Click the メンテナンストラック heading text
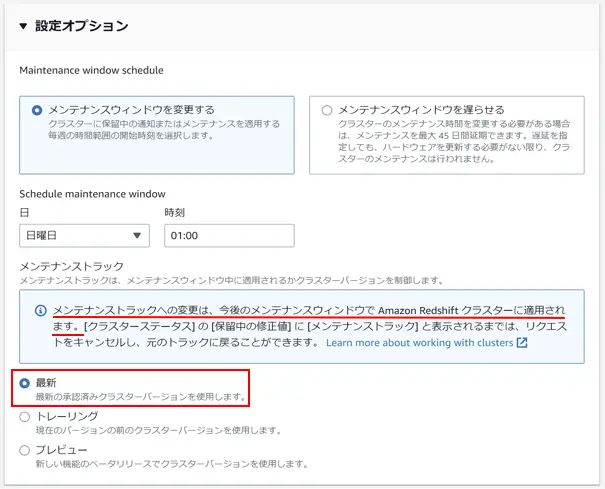This screenshot has width=605, height=489. 72,266
